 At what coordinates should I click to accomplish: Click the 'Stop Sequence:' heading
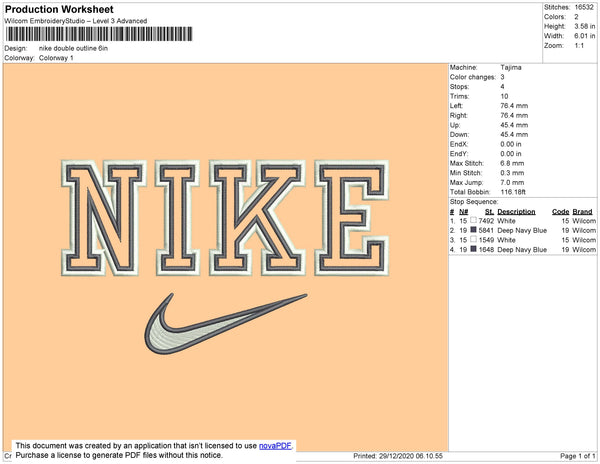click(x=474, y=202)
